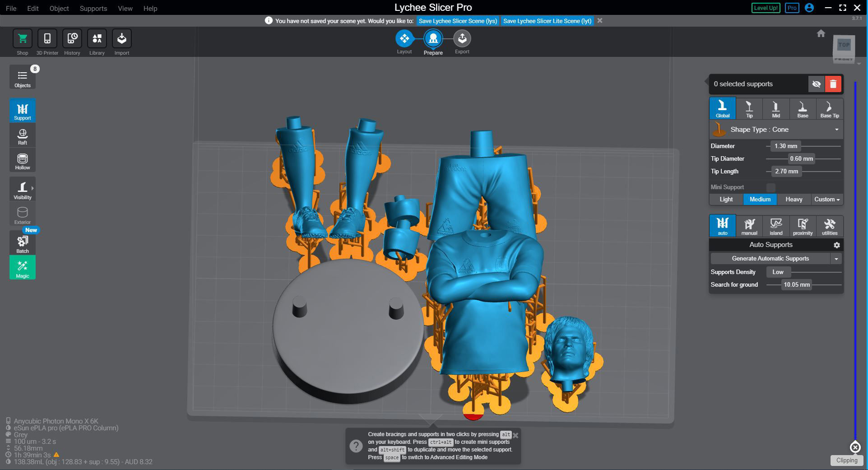Select the proximity supports mode

(803, 226)
